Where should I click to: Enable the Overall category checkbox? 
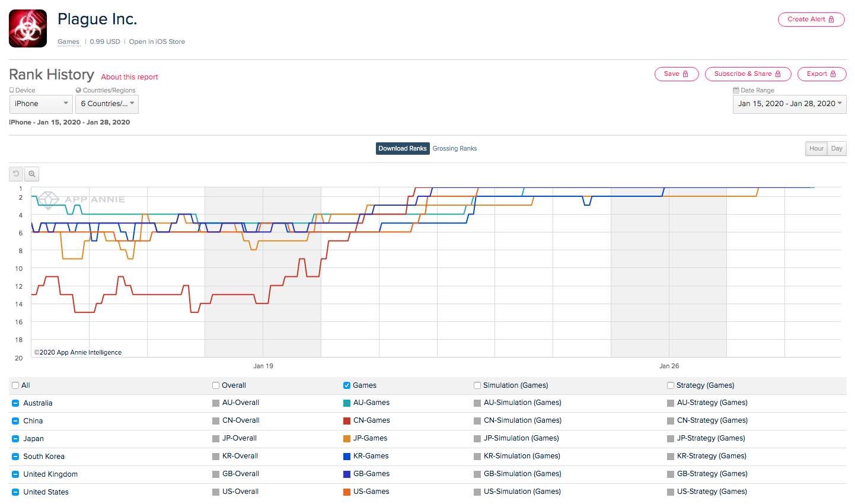tap(216, 385)
